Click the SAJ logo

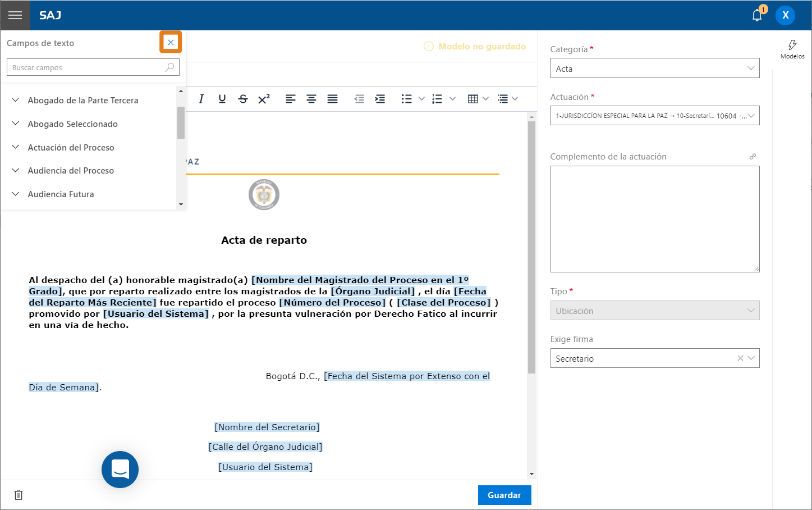click(x=50, y=15)
